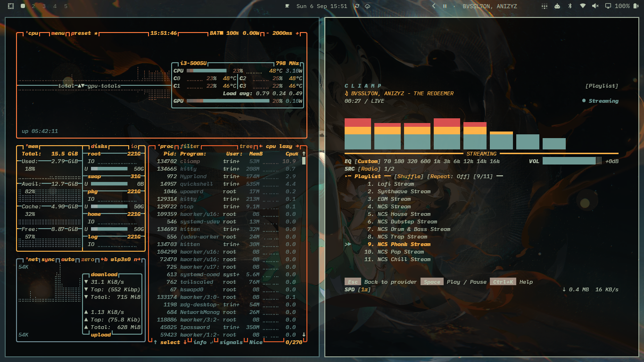Toggle Repeat: Off in playlist header
This screenshot has width=644, height=362.
tap(448, 176)
